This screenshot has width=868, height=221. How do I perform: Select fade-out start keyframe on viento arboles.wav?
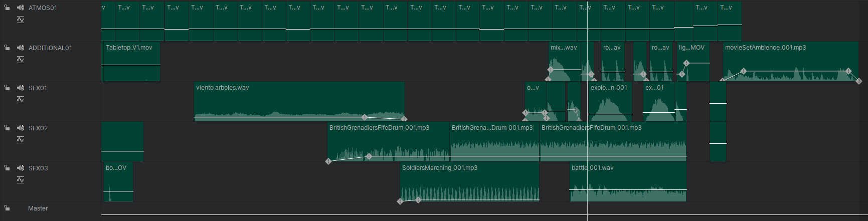365,117
